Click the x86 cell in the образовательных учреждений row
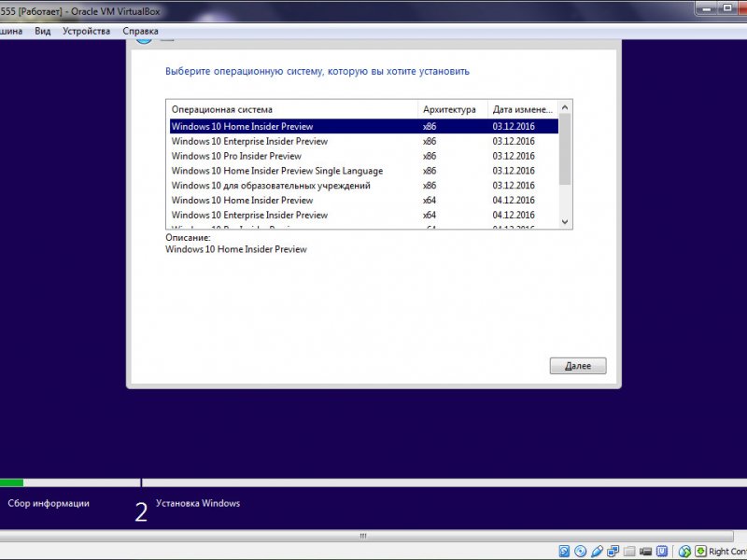Viewport: 747px width, 560px height. point(430,185)
